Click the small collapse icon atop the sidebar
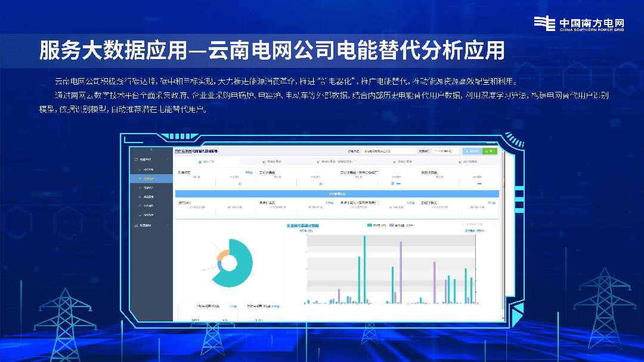Viewport: 644px width, 362px height. pyautogui.click(x=151, y=150)
